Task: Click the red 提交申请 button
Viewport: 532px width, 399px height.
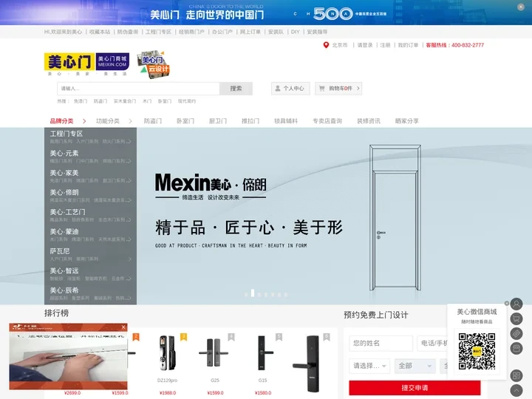Action: coord(415,388)
